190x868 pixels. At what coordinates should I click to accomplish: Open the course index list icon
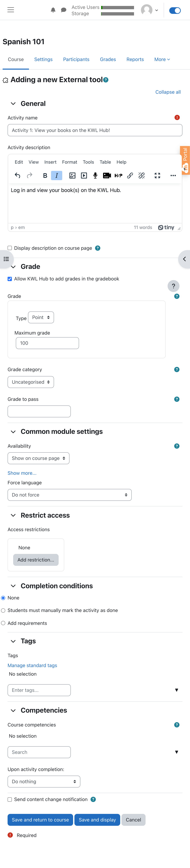(6, 259)
